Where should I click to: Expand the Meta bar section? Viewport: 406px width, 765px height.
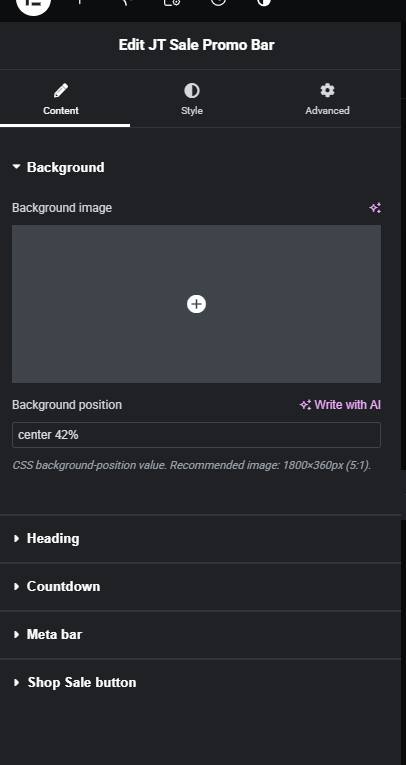click(200, 634)
